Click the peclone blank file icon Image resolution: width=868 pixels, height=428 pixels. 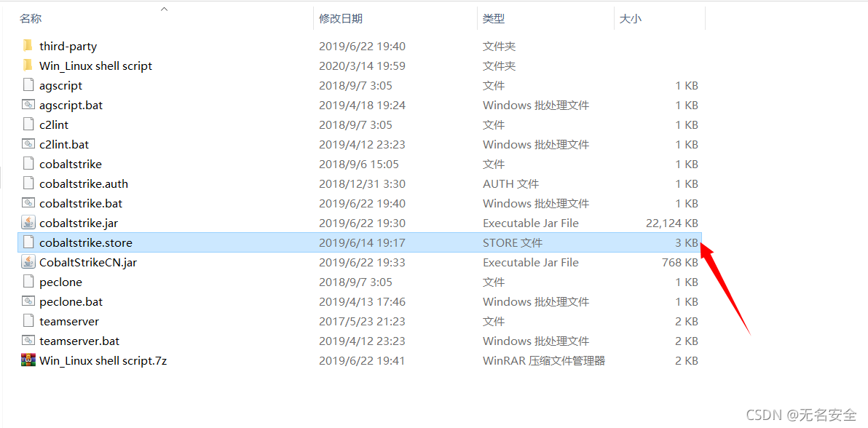pos(28,282)
